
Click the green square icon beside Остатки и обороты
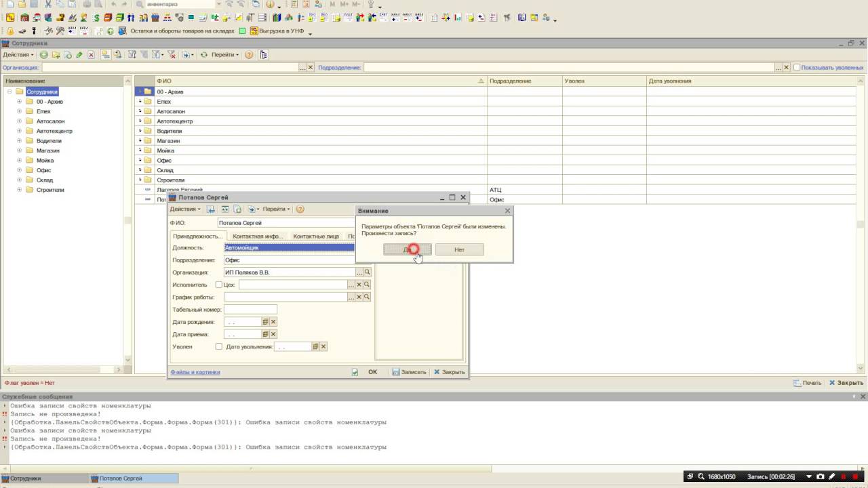pos(242,30)
